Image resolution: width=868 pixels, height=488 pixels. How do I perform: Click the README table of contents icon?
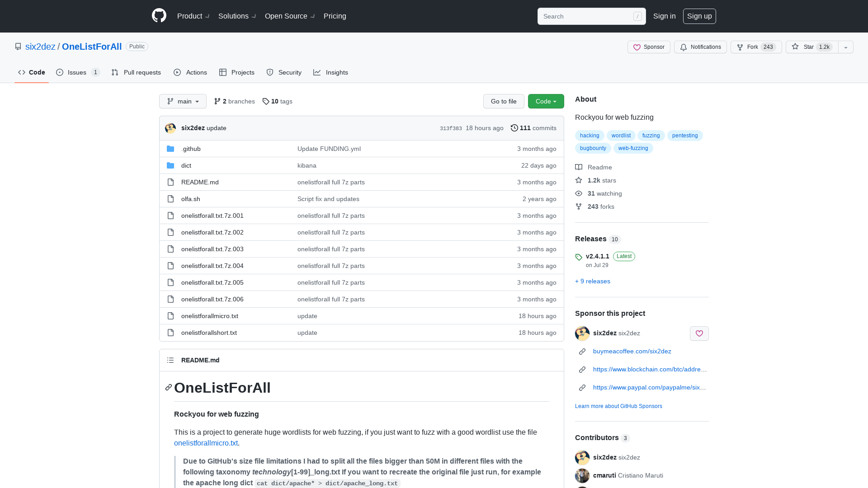coord(170,360)
